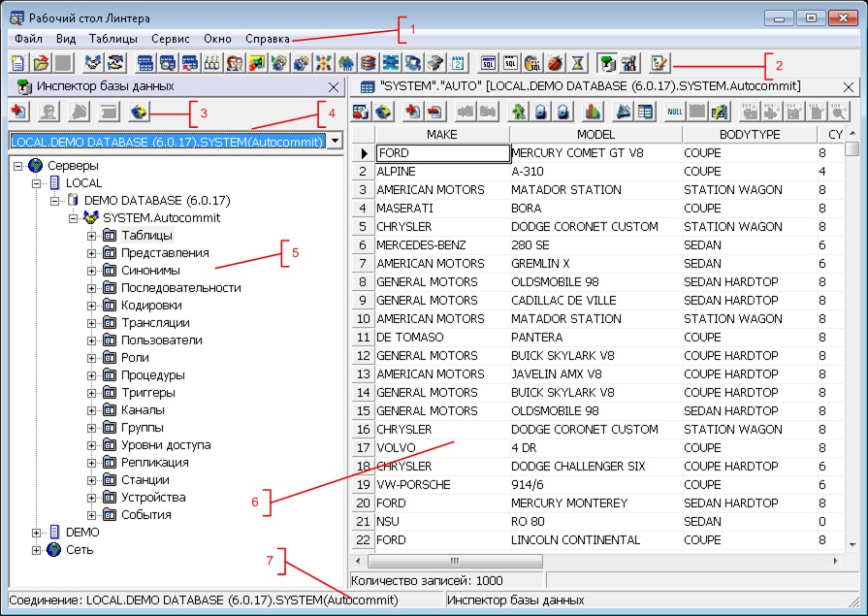This screenshot has height=616, width=868.
Task: Expand the Таблицы folder
Action: [91, 236]
